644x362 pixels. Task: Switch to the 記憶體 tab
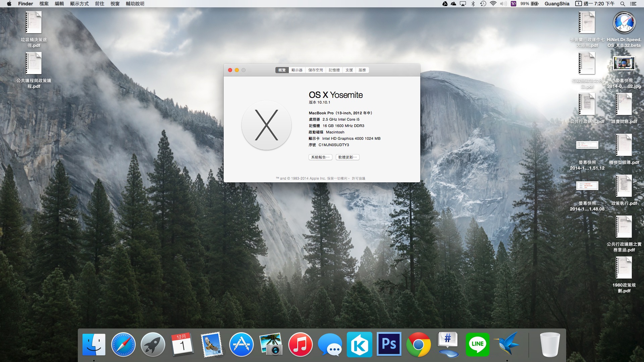[334, 70]
